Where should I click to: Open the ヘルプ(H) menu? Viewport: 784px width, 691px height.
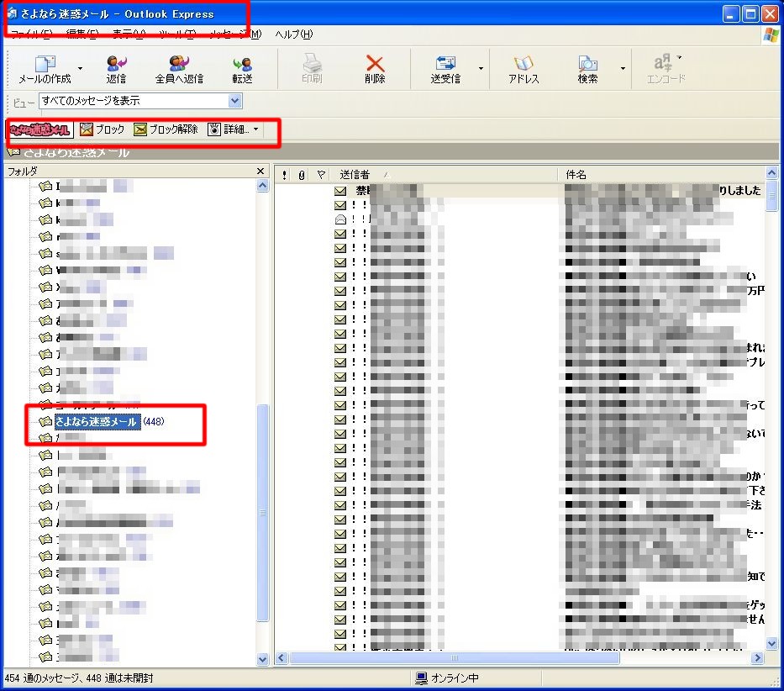[294, 34]
